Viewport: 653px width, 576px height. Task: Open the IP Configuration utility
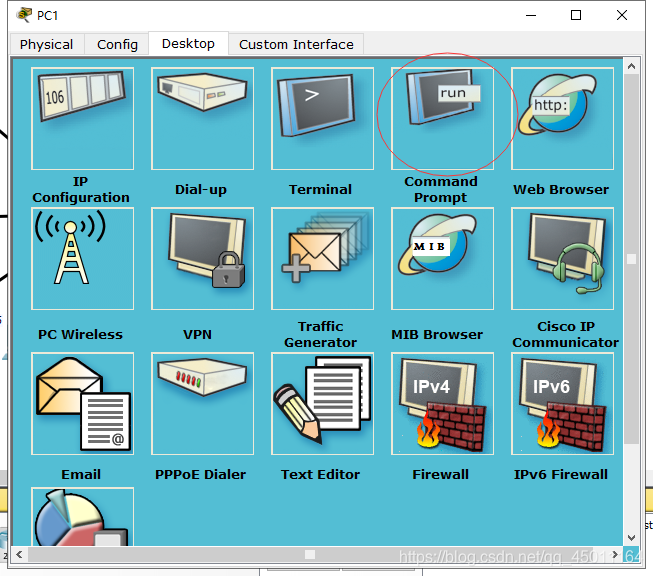(82, 119)
